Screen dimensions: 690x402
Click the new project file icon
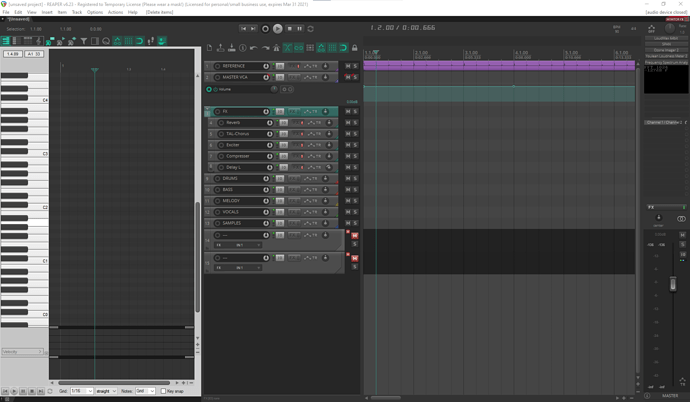click(x=210, y=48)
